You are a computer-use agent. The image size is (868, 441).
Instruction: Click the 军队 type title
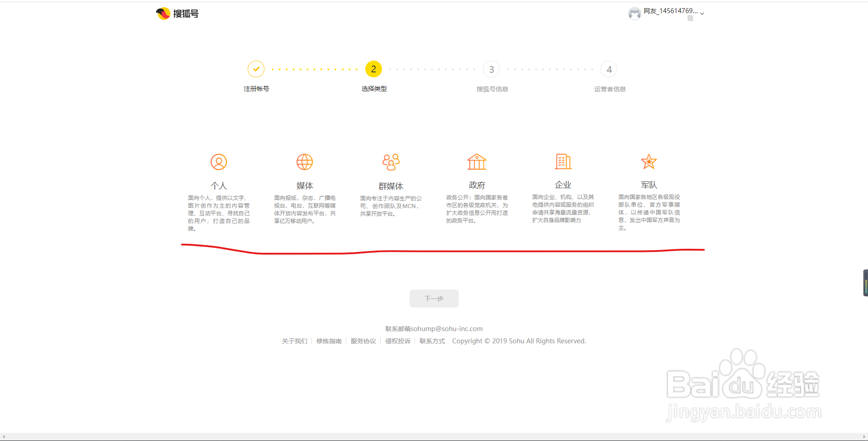coord(649,185)
